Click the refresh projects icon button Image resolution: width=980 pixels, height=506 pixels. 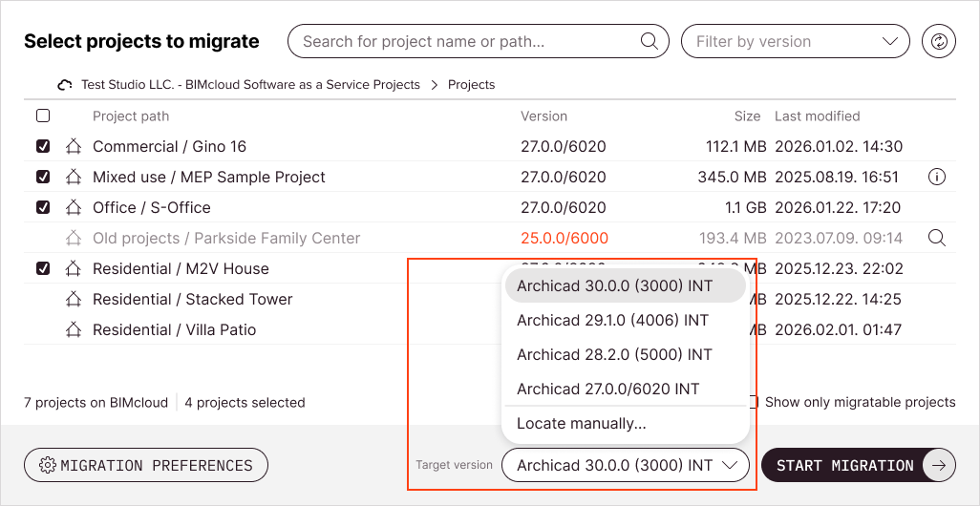point(939,41)
